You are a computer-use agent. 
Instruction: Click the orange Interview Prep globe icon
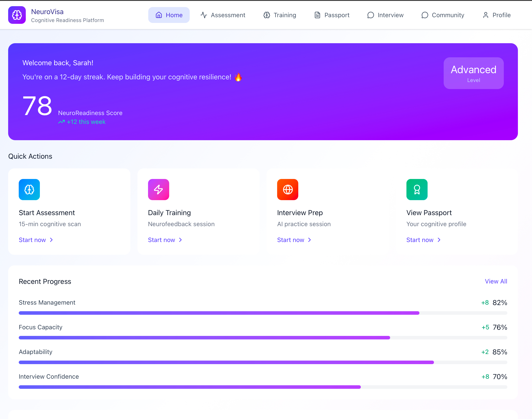287,189
